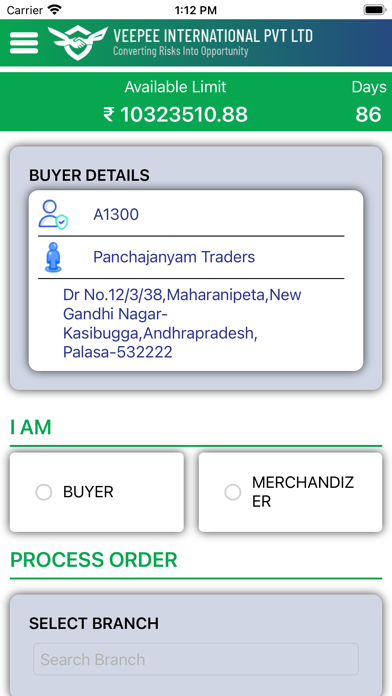Tap the blue person pin icon

click(x=53, y=257)
